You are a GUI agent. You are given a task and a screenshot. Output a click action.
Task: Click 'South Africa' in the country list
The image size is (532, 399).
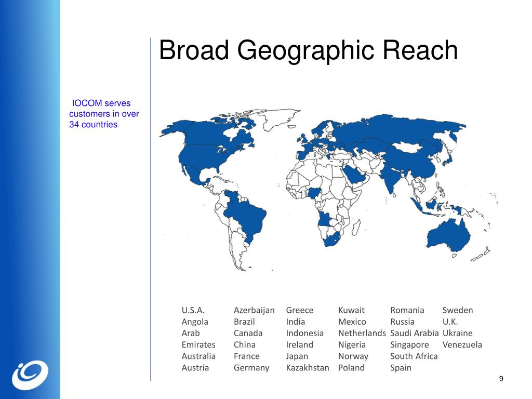[x=414, y=356]
